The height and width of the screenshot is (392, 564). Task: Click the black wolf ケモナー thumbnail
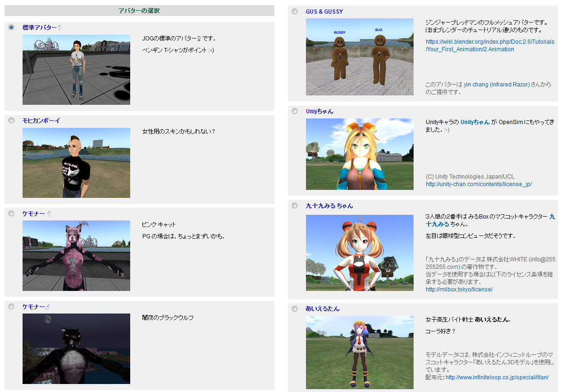76,349
